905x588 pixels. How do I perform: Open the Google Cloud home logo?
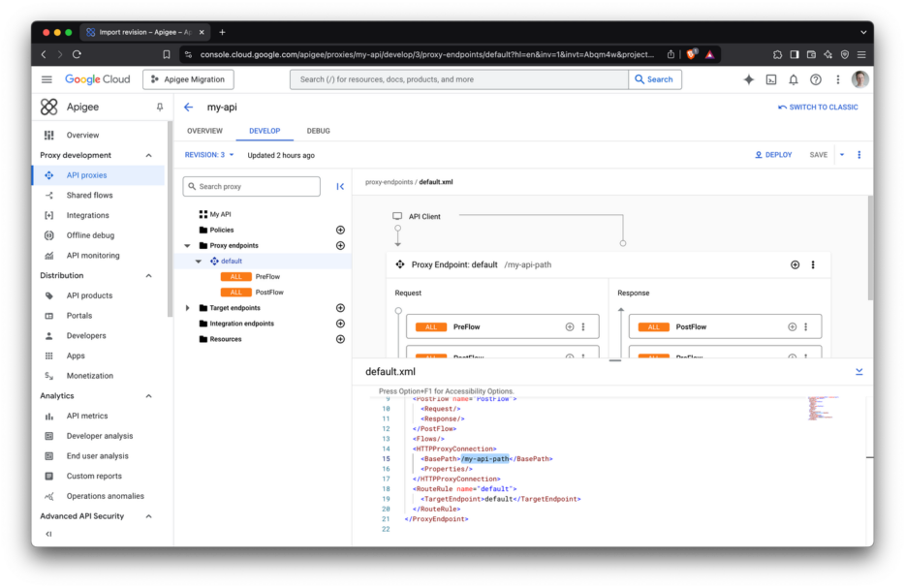tap(98, 79)
